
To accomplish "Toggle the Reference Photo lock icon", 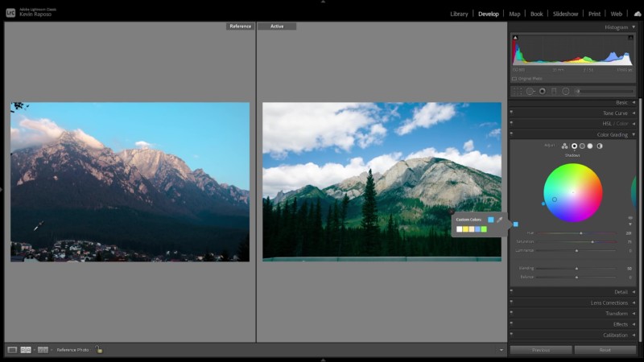I will 99,350.
